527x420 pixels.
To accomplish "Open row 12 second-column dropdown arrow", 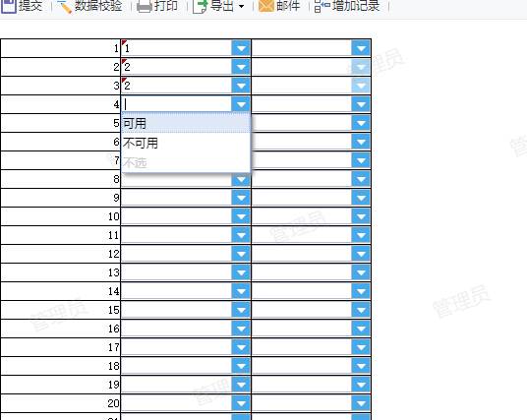I will point(361,254).
